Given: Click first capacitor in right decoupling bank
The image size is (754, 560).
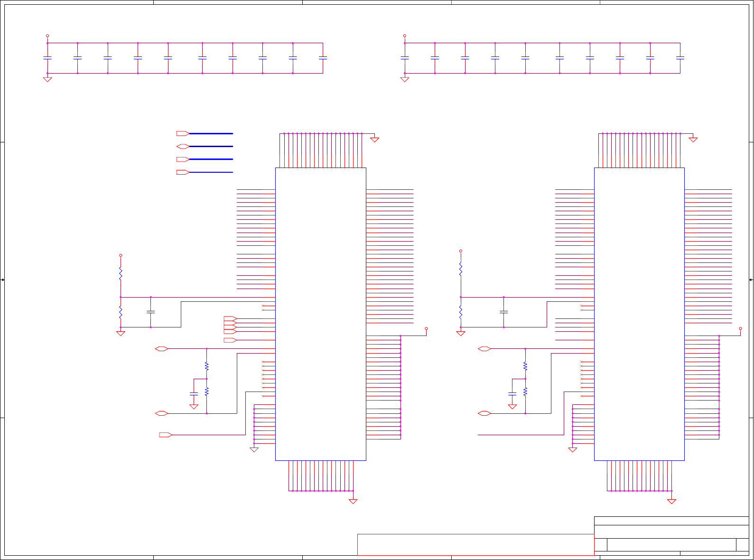Looking at the screenshot, I should click(405, 58).
